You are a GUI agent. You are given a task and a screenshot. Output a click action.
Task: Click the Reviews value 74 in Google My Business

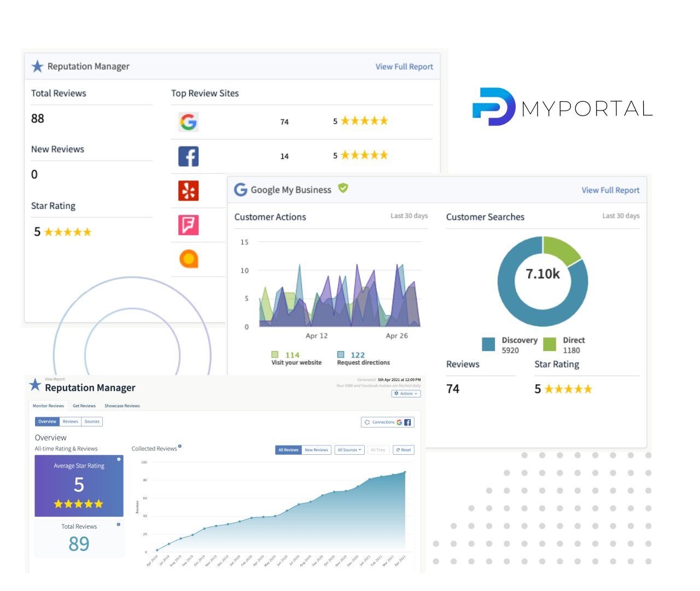[453, 389]
